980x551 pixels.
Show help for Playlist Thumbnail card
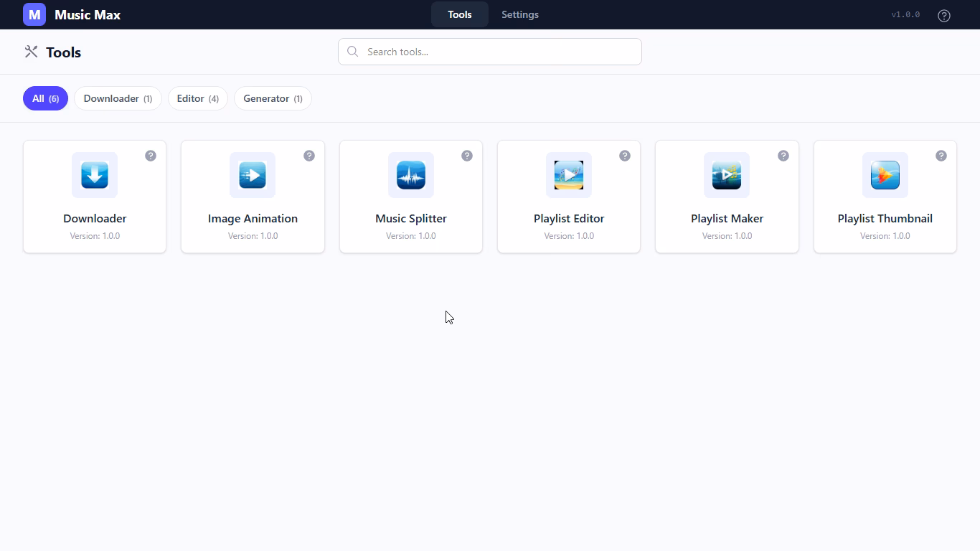pyautogui.click(x=941, y=156)
